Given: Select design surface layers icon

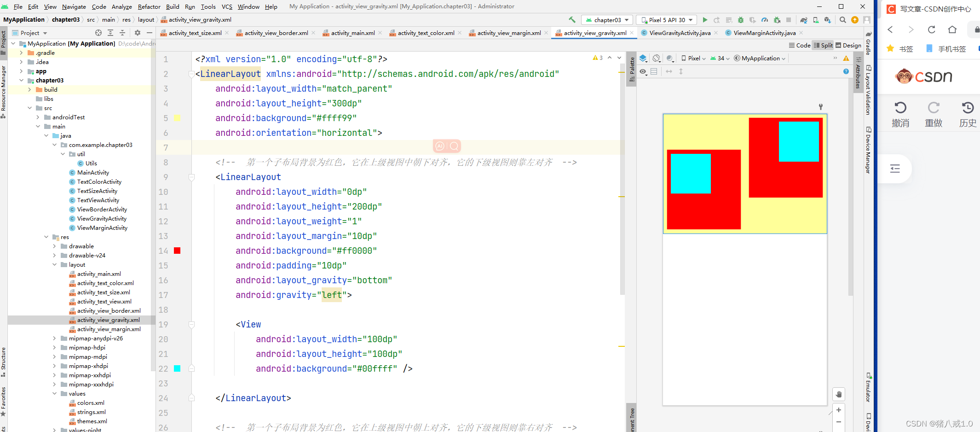Looking at the screenshot, I should (644, 58).
